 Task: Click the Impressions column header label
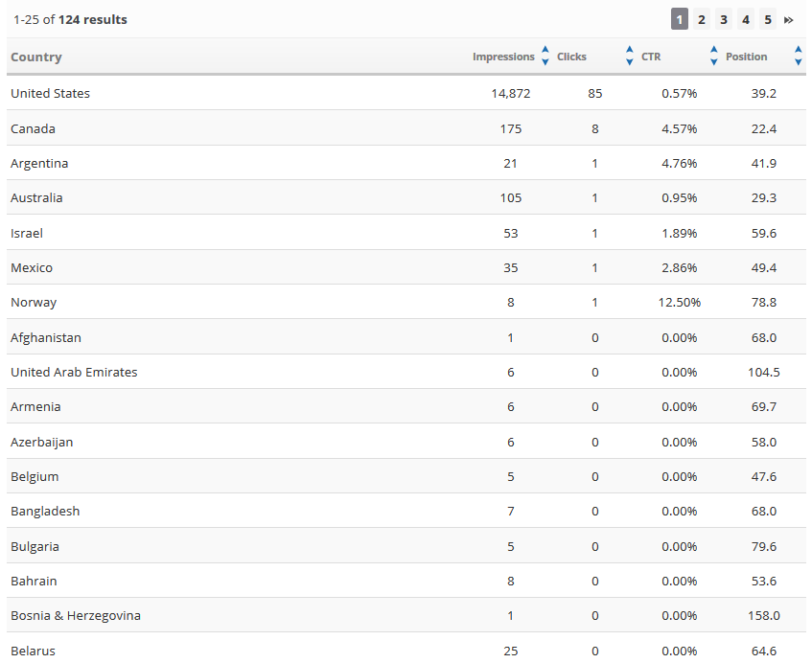(x=503, y=57)
